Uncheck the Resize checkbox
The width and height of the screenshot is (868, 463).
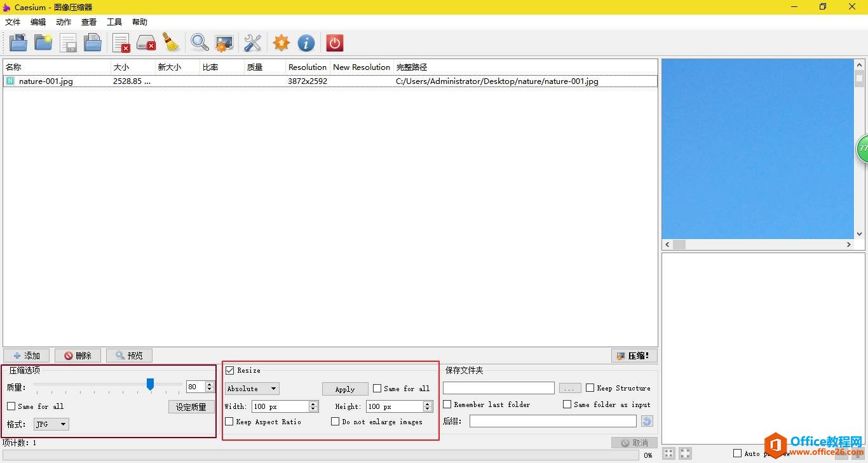click(230, 370)
